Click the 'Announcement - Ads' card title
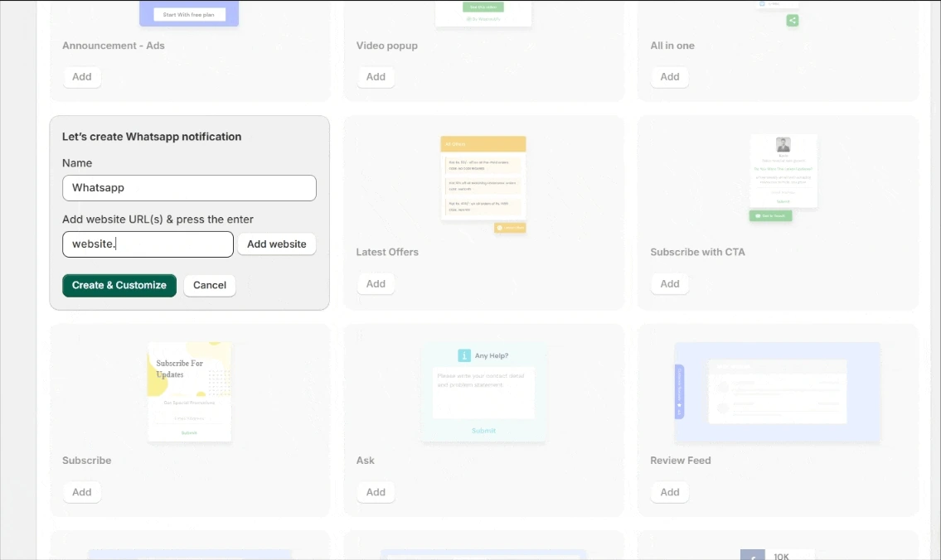This screenshot has height=560, width=941. (114, 46)
